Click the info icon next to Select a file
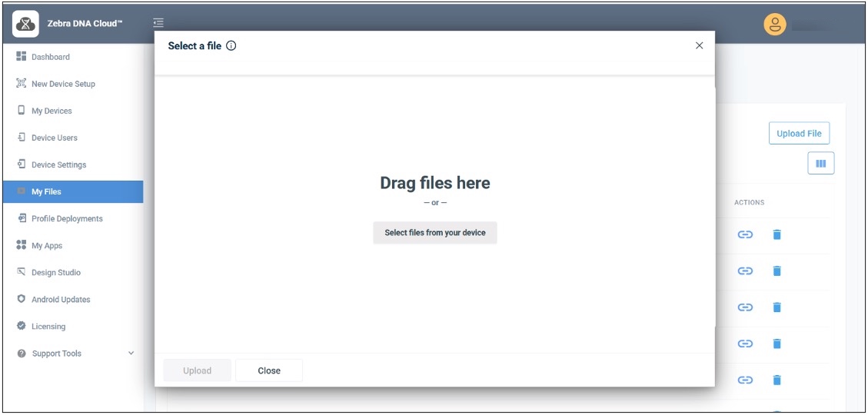This screenshot has height=415, width=868. click(231, 46)
